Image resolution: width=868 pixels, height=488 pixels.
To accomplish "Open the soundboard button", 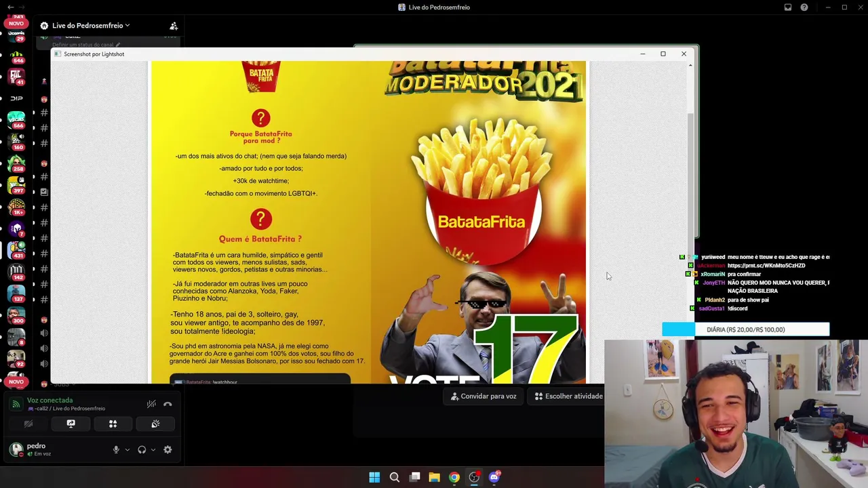I will (x=155, y=424).
